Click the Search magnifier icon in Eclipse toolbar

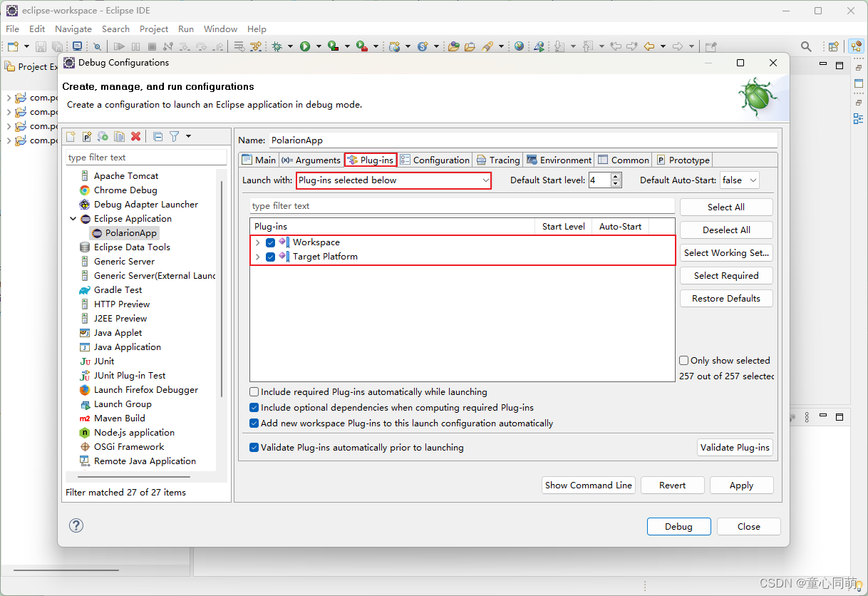[806, 47]
